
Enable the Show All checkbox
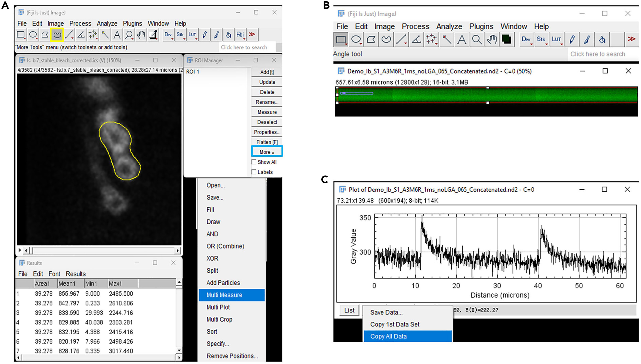point(254,162)
